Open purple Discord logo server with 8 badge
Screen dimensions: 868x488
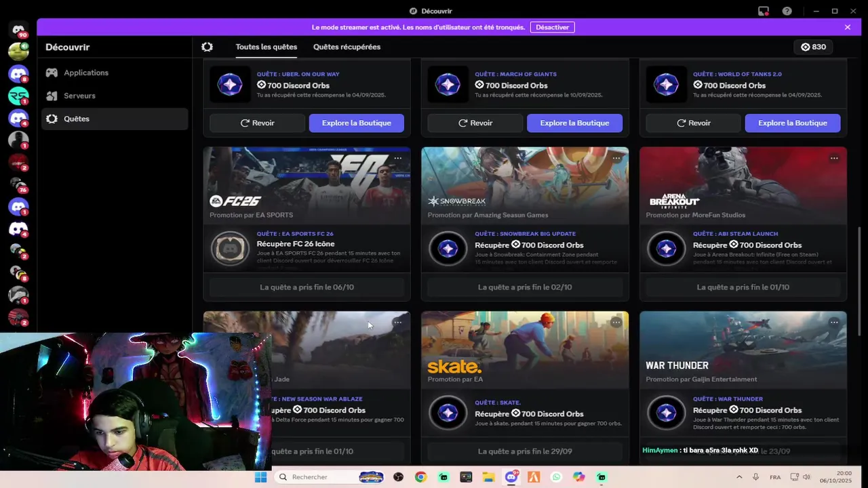(18, 74)
